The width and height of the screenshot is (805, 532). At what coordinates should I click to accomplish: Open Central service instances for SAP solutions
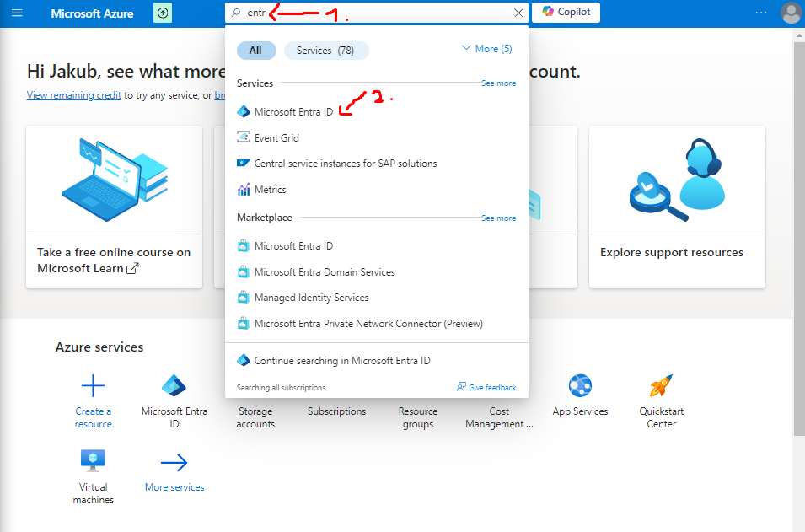346,164
